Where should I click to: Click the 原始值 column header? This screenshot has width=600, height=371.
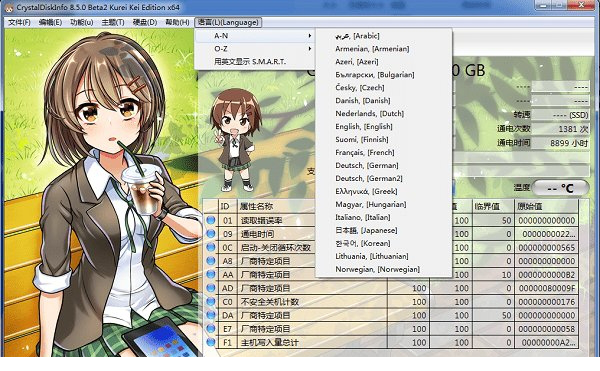546,207
